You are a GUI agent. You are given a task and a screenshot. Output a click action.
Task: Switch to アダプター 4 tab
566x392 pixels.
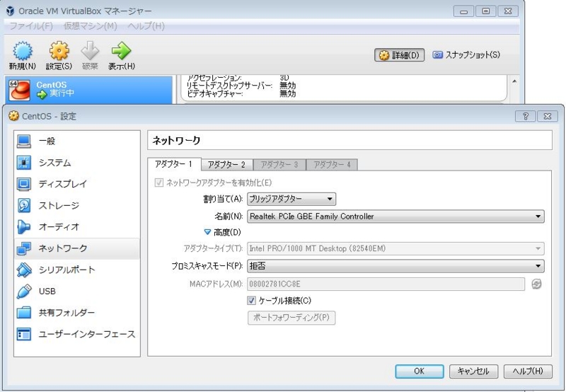332,165
